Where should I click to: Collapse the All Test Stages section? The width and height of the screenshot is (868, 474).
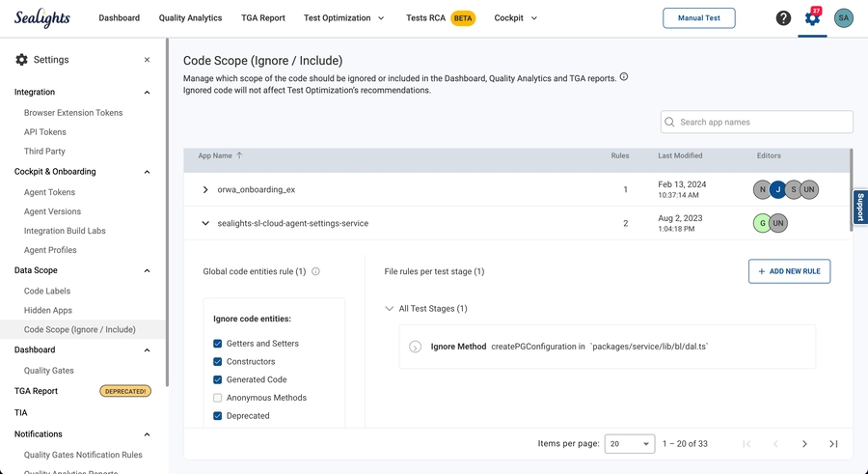click(390, 309)
